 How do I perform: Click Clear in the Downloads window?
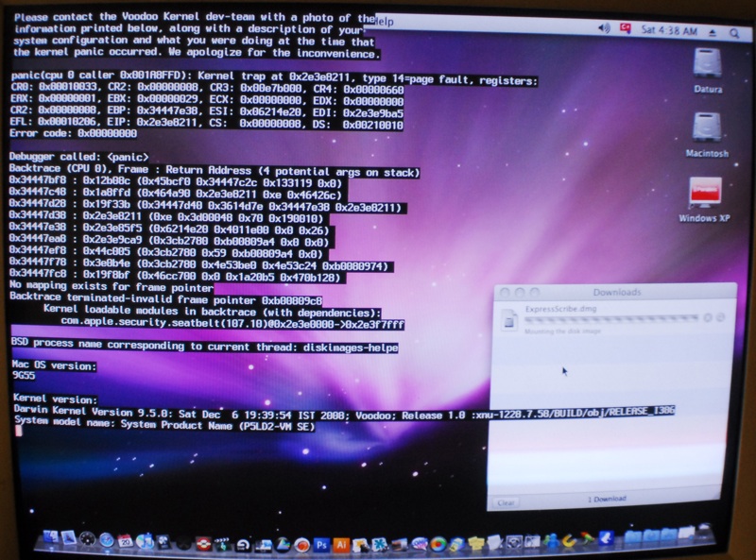pyautogui.click(x=506, y=502)
